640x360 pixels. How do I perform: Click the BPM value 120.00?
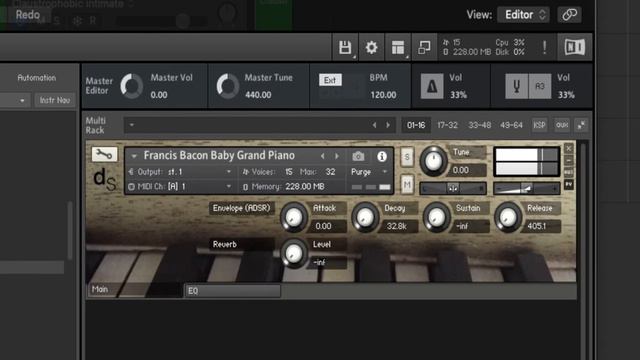click(x=383, y=95)
